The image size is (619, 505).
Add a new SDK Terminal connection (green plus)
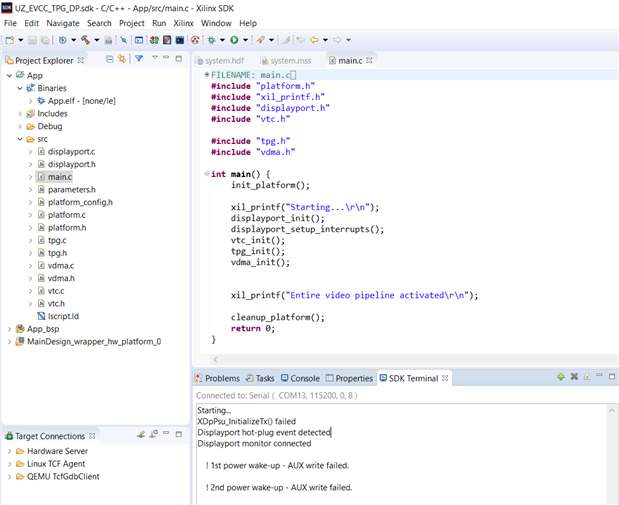click(560, 378)
